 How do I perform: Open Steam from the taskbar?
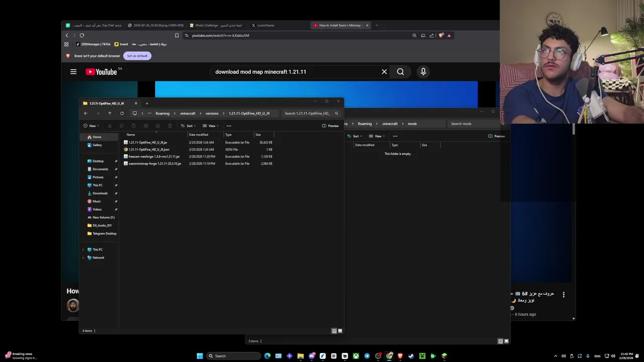(x=411, y=356)
